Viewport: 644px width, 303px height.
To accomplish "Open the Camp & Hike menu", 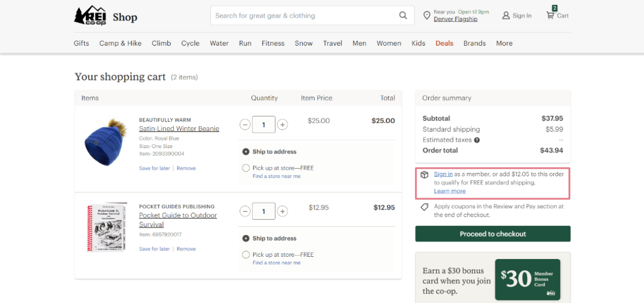I will pyautogui.click(x=120, y=44).
